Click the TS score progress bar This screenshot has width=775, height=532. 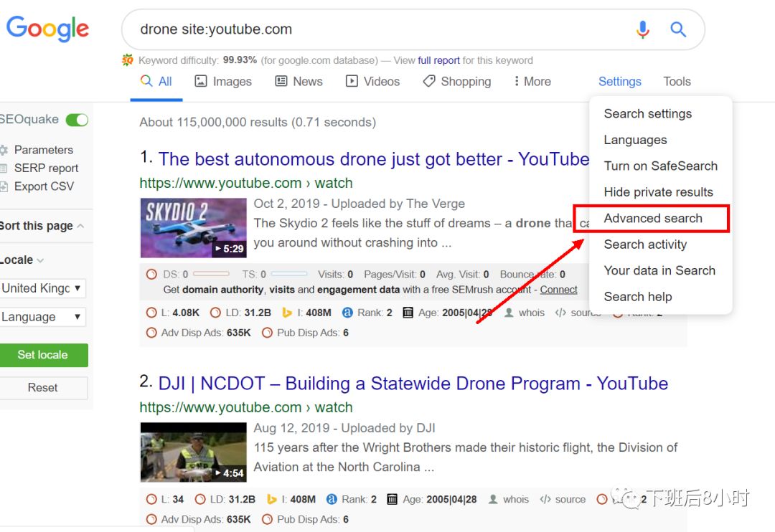(x=289, y=274)
